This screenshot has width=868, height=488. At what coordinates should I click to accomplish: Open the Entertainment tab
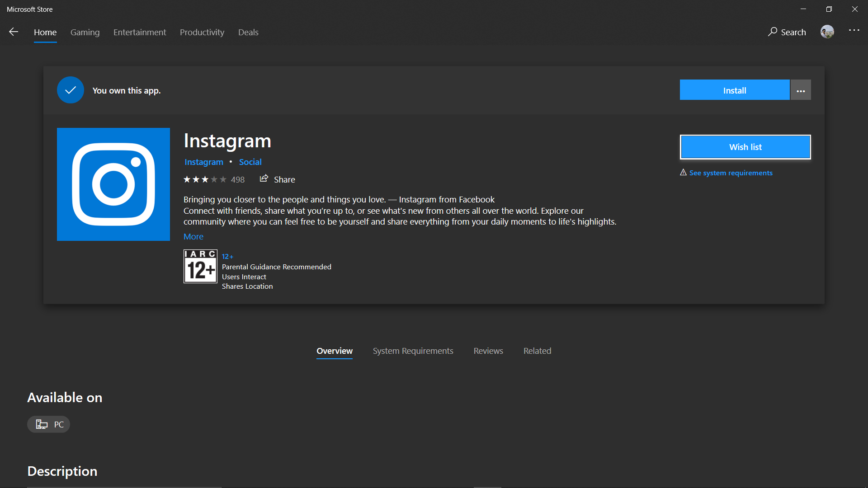140,33
